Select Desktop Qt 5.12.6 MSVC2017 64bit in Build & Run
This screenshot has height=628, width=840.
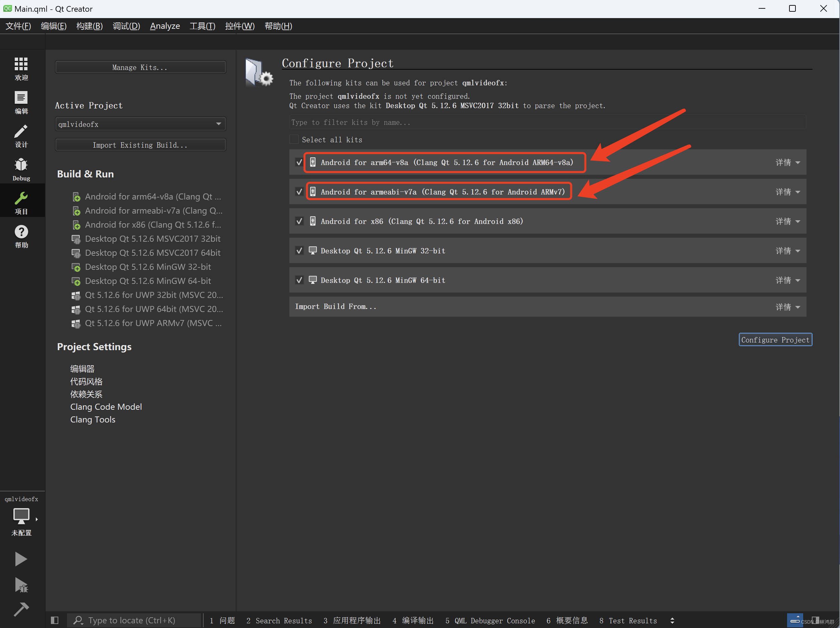click(x=153, y=253)
